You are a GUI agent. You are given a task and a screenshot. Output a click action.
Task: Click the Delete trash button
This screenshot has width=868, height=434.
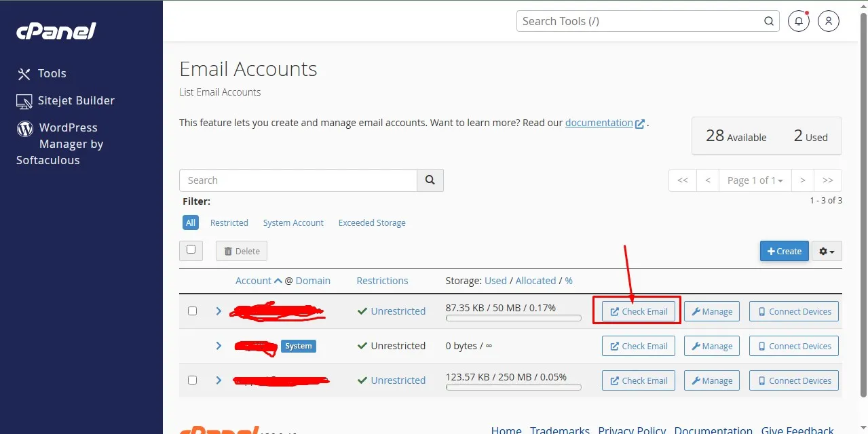pos(241,251)
